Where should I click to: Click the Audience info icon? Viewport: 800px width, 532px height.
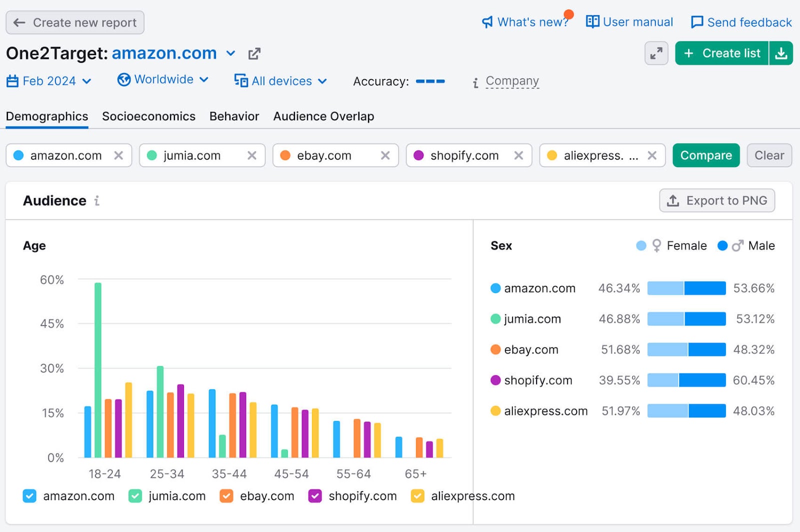(x=97, y=201)
